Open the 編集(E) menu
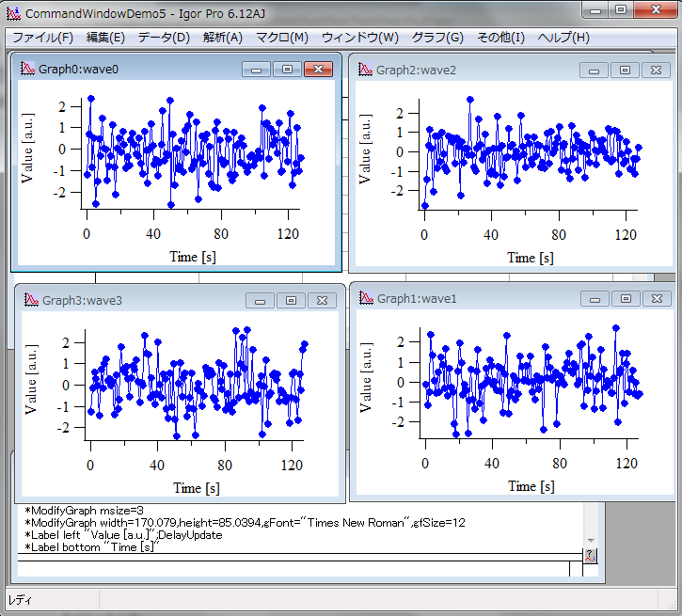Screen dimensions: 682x616 pos(105,38)
